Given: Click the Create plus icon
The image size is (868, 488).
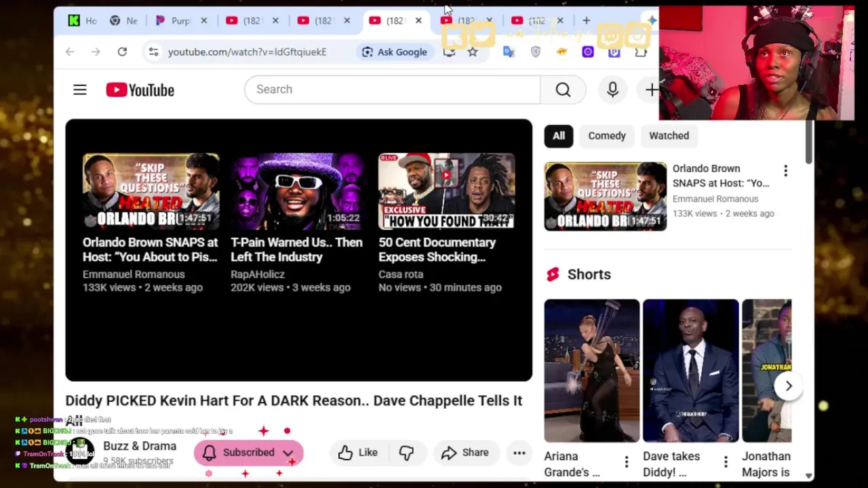Looking at the screenshot, I should pos(652,89).
